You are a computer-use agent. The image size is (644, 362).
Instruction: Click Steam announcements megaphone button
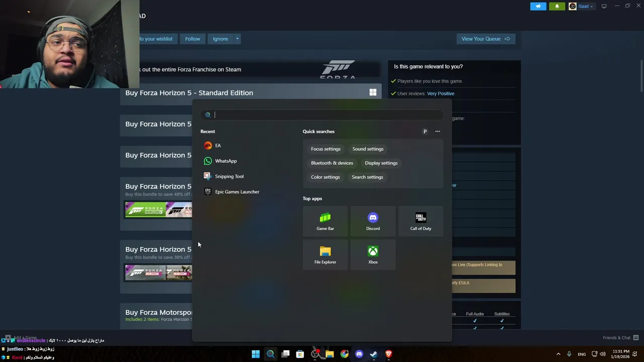[538, 6]
